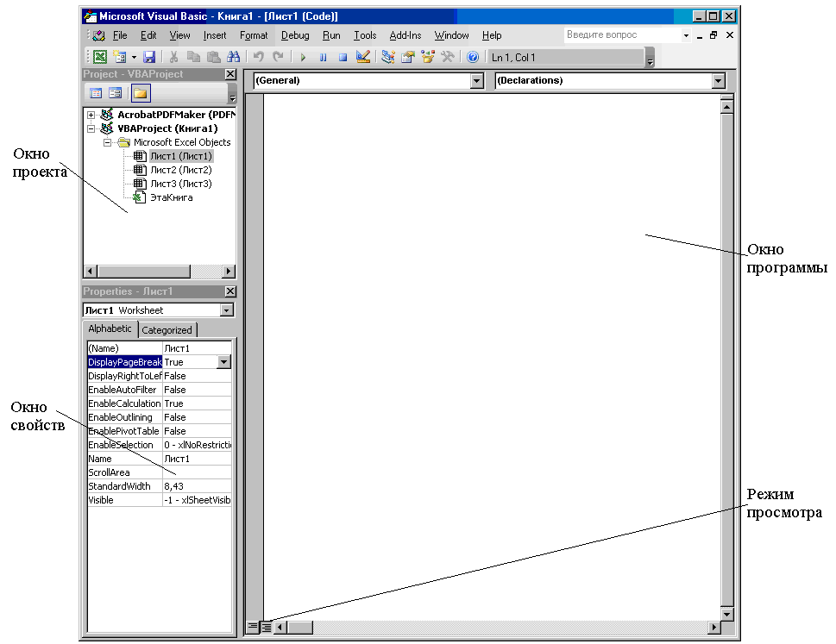This screenshot has height=644, width=836.
Task: Open the Debug menu
Action: click(x=295, y=35)
